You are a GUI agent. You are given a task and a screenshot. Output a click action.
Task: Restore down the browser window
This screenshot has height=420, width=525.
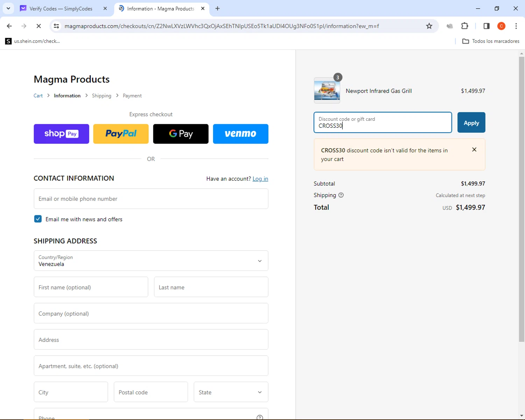click(497, 8)
